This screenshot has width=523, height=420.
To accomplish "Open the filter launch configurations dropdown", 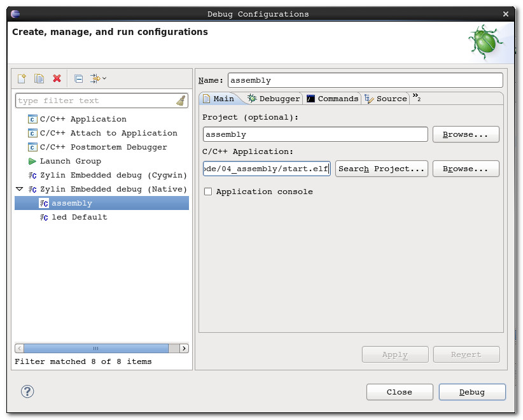I will coord(99,79).
